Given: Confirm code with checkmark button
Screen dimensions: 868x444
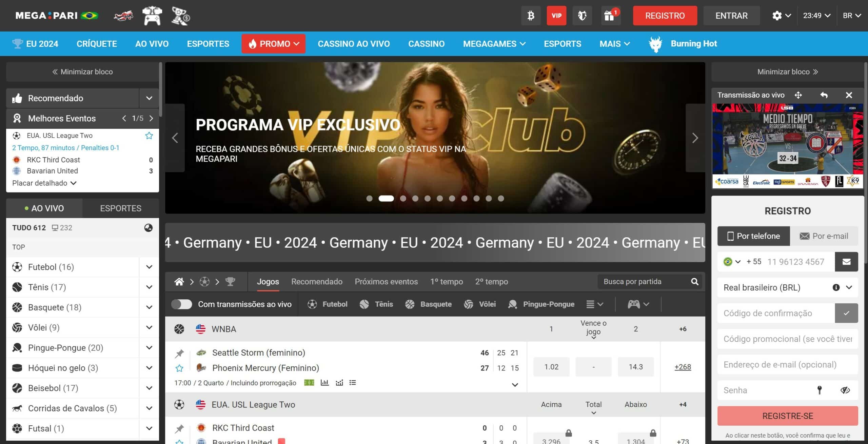Looking at the screenshot, I should (846, 313).
